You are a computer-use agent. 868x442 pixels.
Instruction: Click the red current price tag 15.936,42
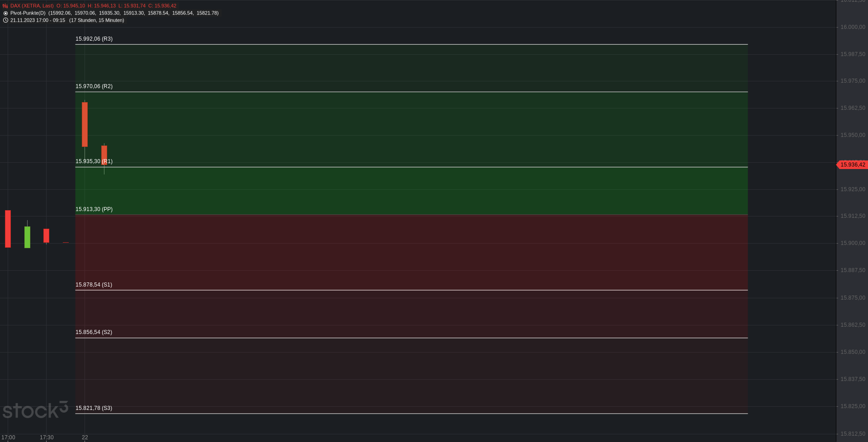click(x=852, y=165)
